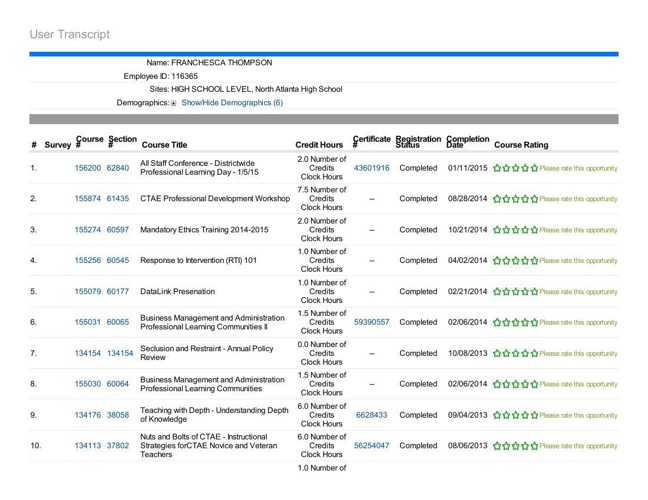This screenshot has height=500, width=648.
Task: View certificate 56254047
Action: point(372,445)
